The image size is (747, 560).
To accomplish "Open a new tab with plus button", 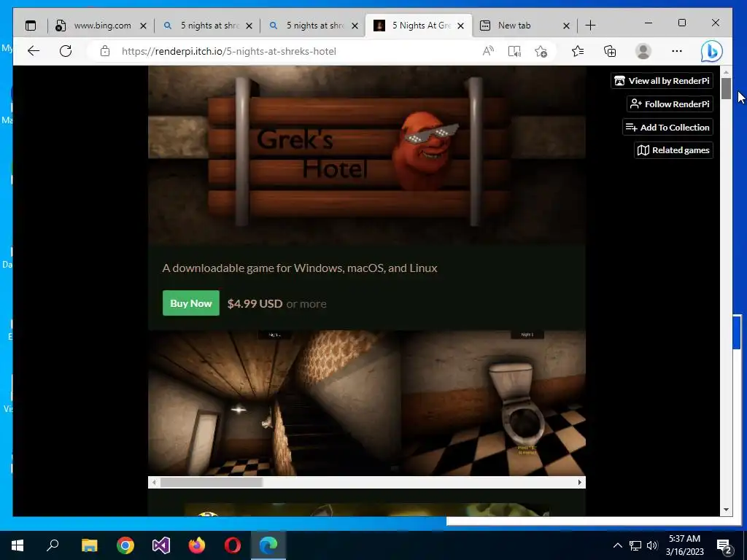I will 590,26.
